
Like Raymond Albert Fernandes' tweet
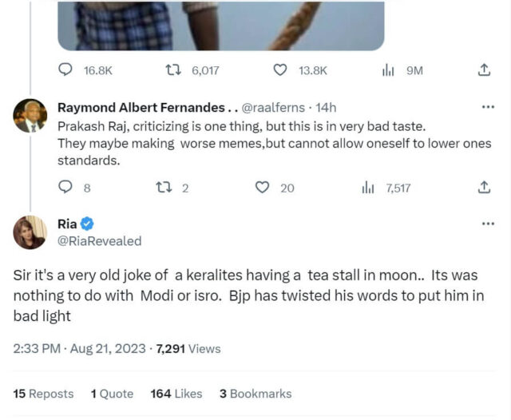coord(262,188)
